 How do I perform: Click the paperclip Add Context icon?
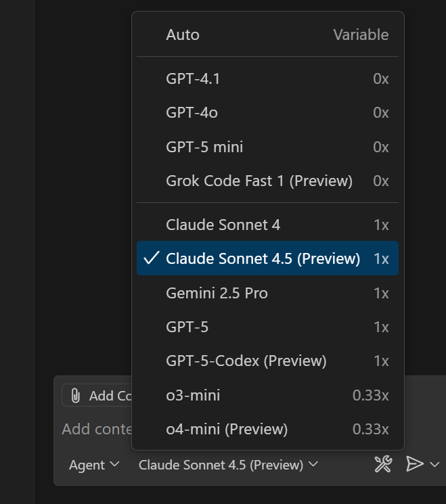[x=75, y=396]
